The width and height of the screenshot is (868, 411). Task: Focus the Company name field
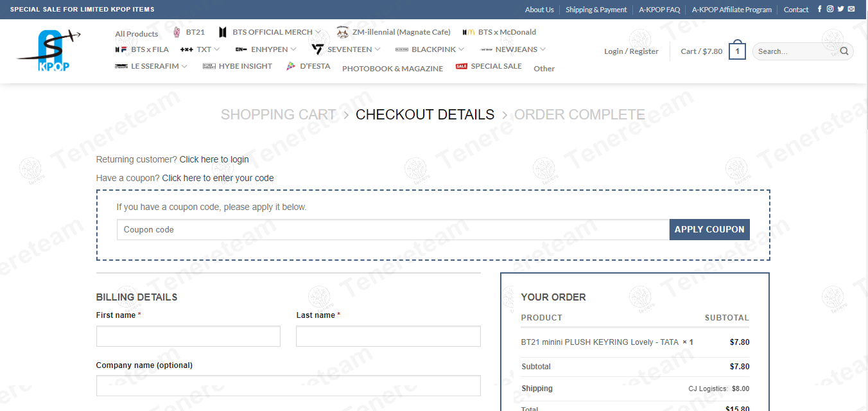(288, 385)
